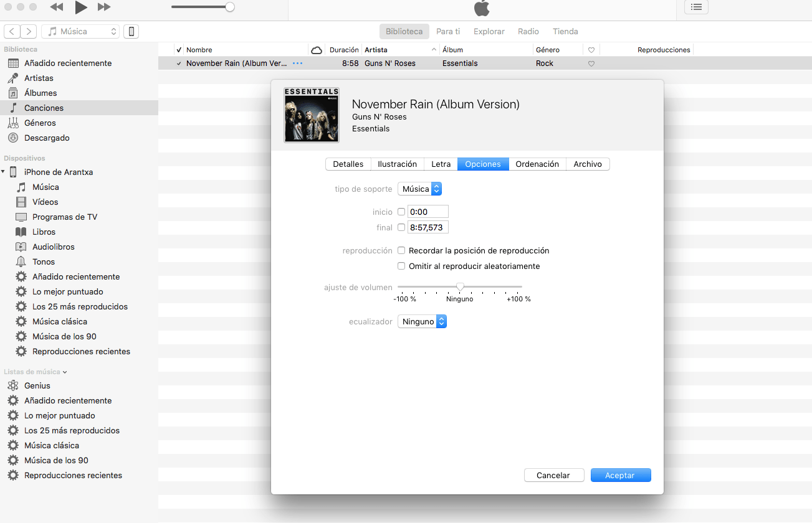
Task: Collapse the Listas de música section
Action: click(65, 372)
